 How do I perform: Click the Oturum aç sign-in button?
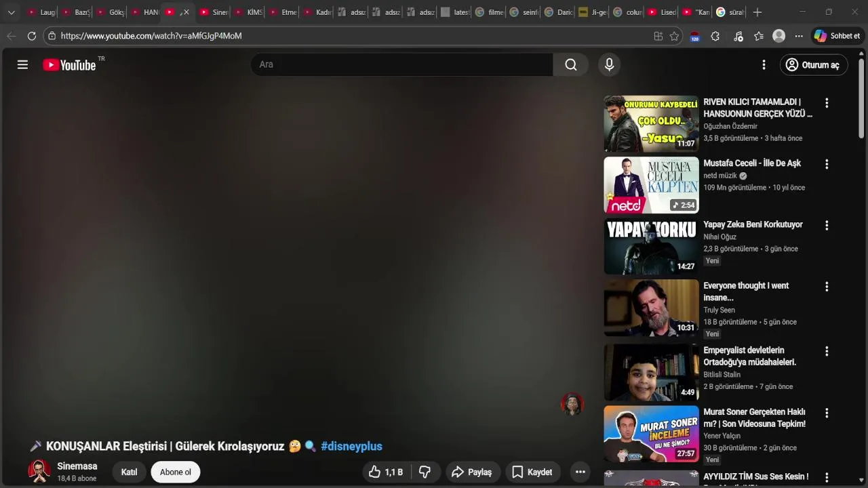click(814, 64)
